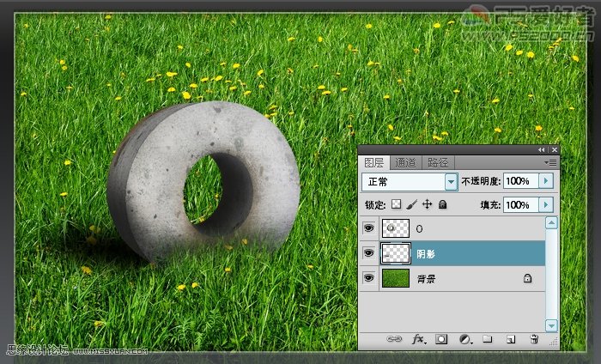Image resolution: width=601 pixels, height=364 pixels.
Task: Switch to the 通道 tab
Action: pos(405,163)
